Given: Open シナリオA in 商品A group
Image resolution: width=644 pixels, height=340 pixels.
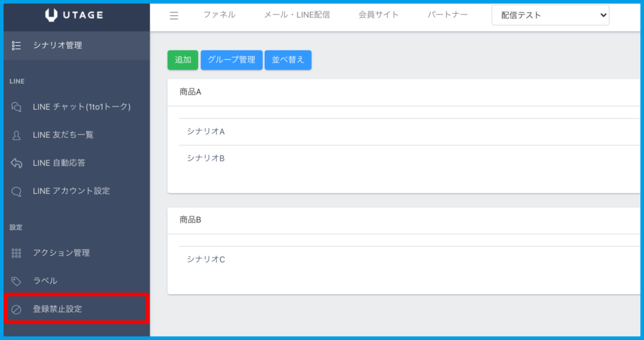Looking at the screenshot, I should (x=206, y=132).
